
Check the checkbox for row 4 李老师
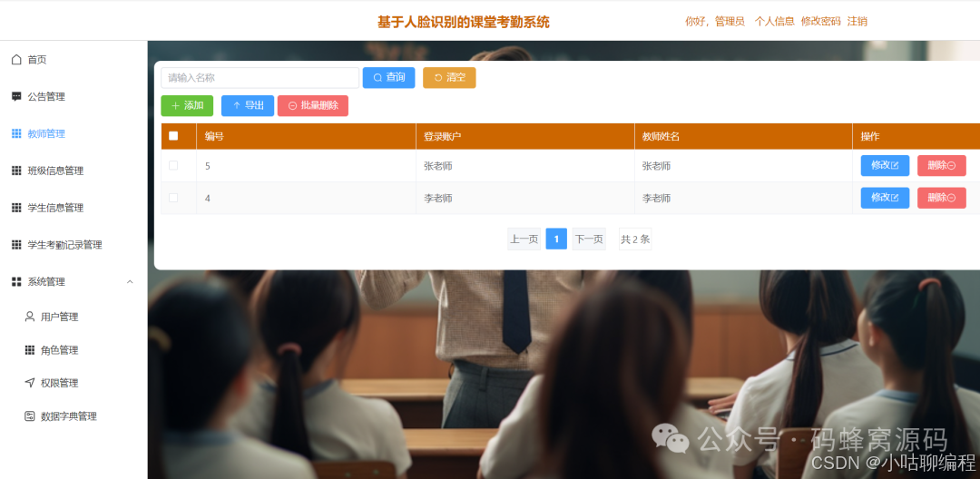point(173,198)
